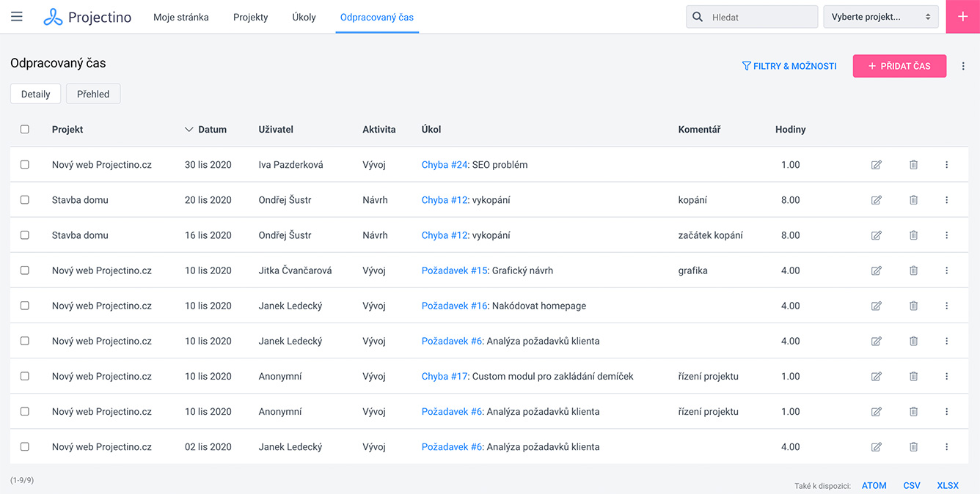980x494 pixels.
Task: Click the Přidat čas button
Action: [899, 66]
